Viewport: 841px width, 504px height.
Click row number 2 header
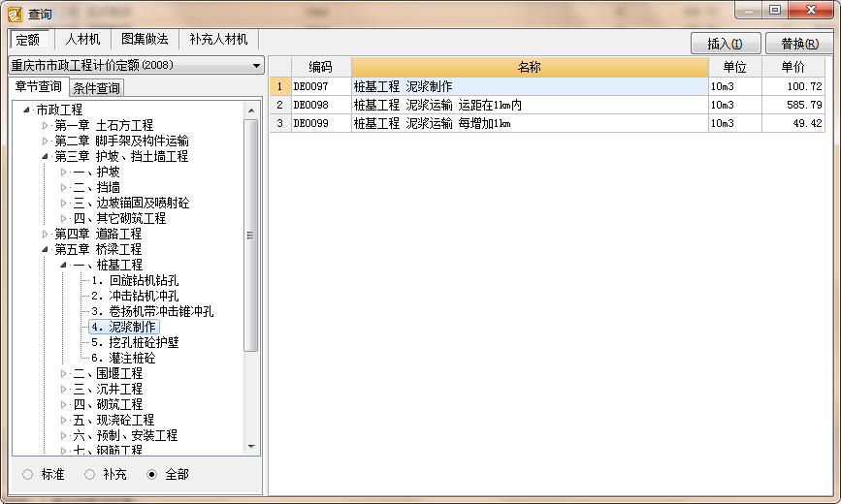click(x=280, y=105)
